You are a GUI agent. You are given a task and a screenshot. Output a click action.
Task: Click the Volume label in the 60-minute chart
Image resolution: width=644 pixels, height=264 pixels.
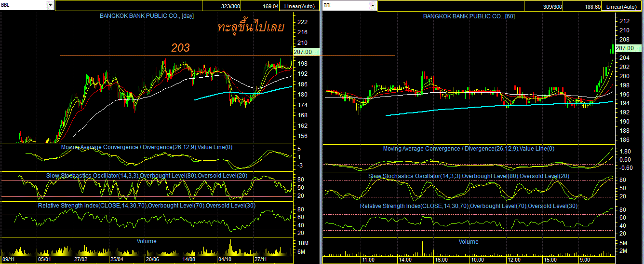coord(469,241)
